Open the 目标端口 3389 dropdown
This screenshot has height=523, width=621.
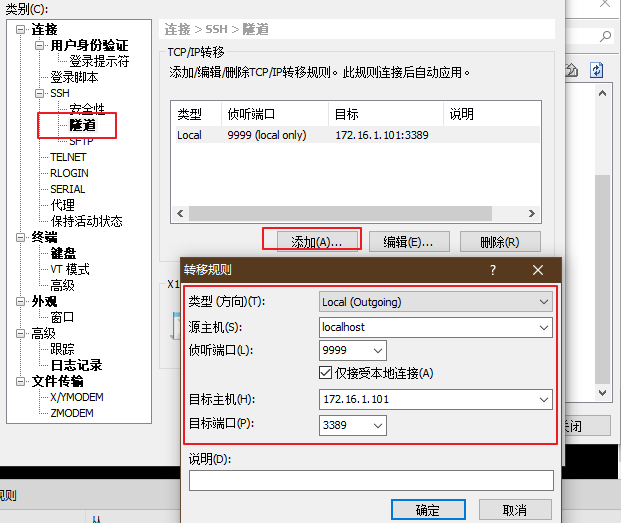(x=377, y=425)
